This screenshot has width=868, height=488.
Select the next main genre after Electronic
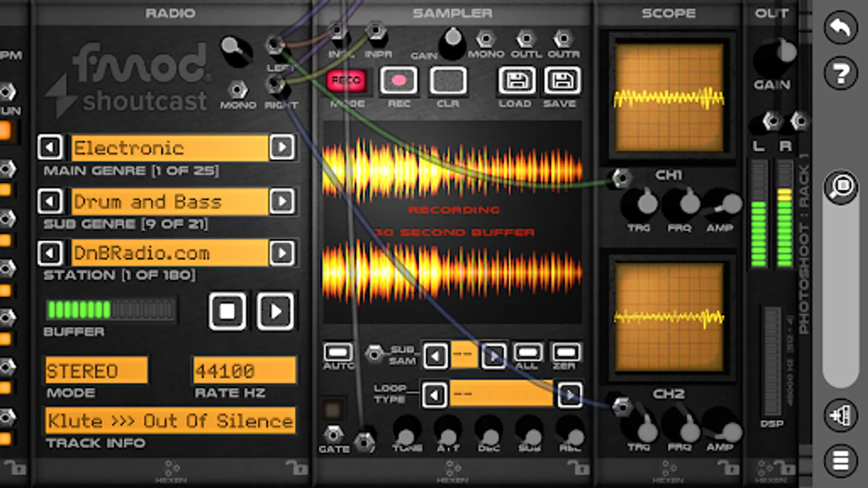(x=282, y=147)
